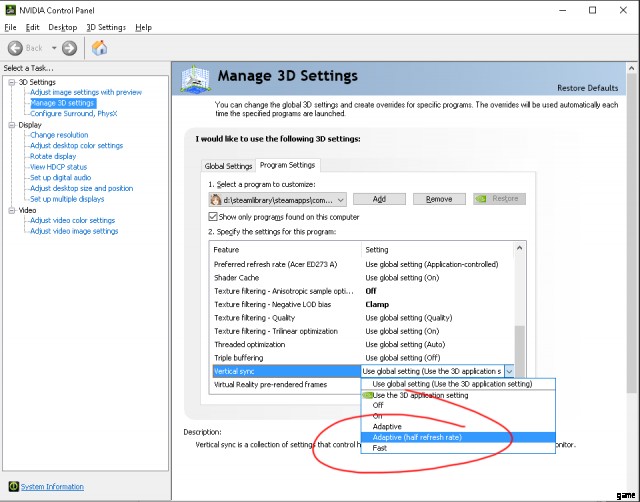Go to the Home icon in toolbar
Screen dimensions: 640x502
100,48
